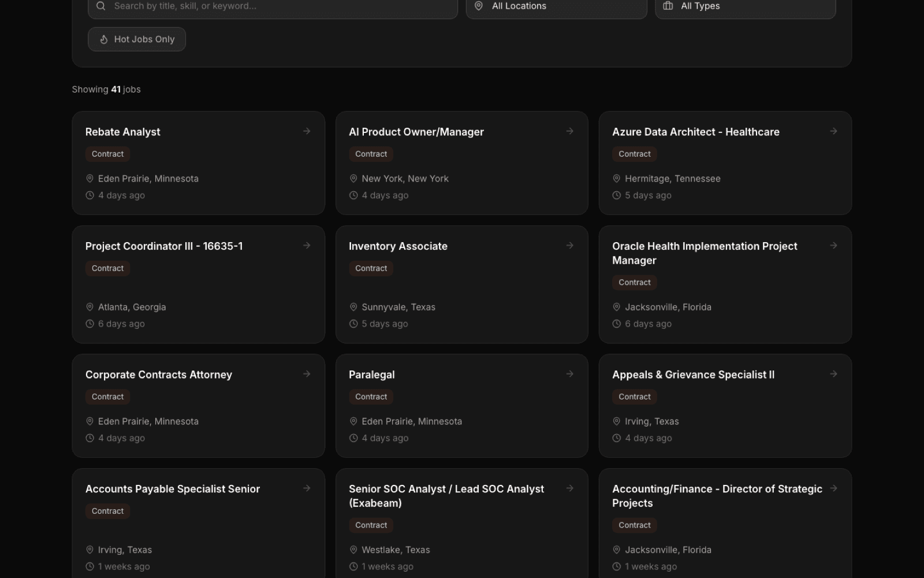Click arrow icon on Rebate Analyst card
This screenshot has width=924, height=578.
(x=307, y=131)
